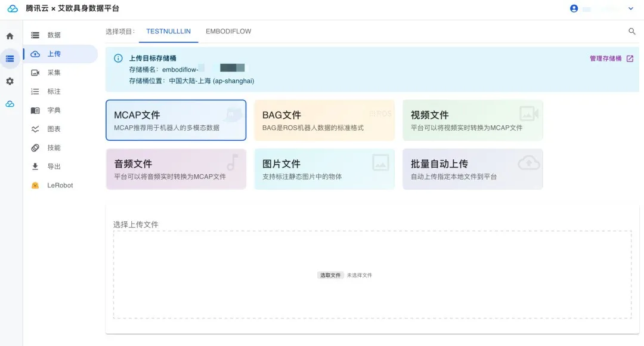Screen dimensions: 644x346
Task: Switch to the TESTNULLLIN project tab
Action: (x=168, y=31)
